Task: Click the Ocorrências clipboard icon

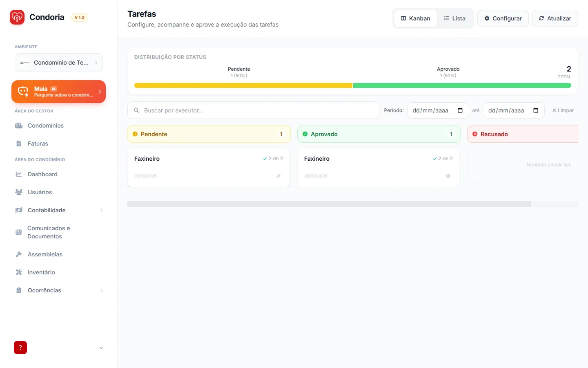Action: click(x=19, y=290)
